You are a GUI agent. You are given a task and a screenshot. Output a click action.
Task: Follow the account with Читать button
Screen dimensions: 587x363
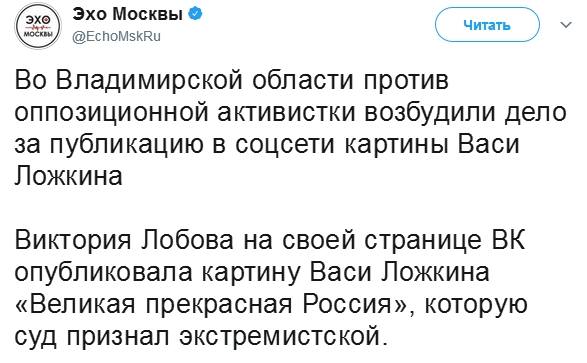point(487,25)
